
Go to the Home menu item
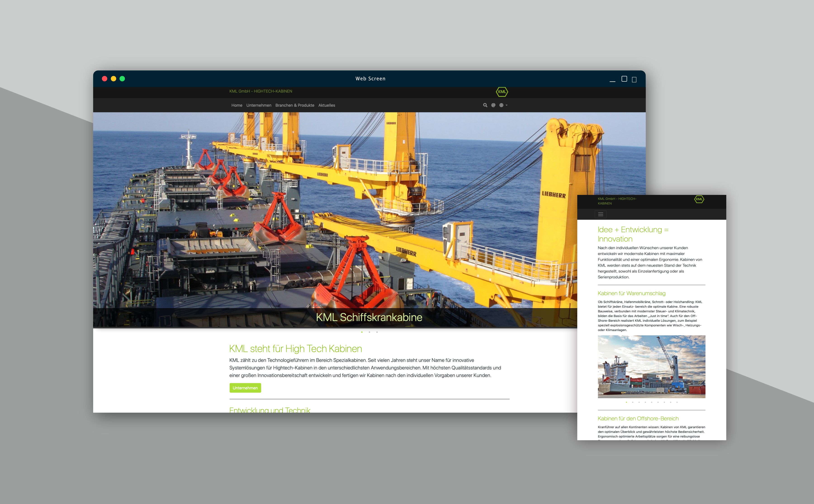click(x=237, y=105)
